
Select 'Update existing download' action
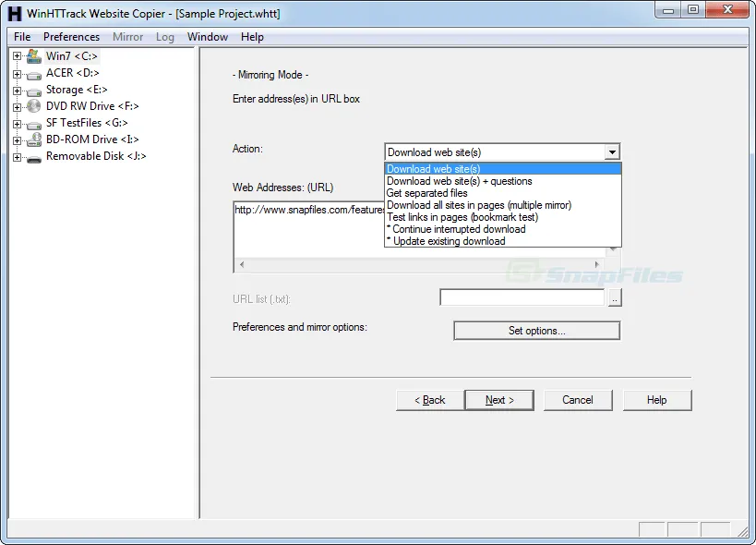[503, 241]
